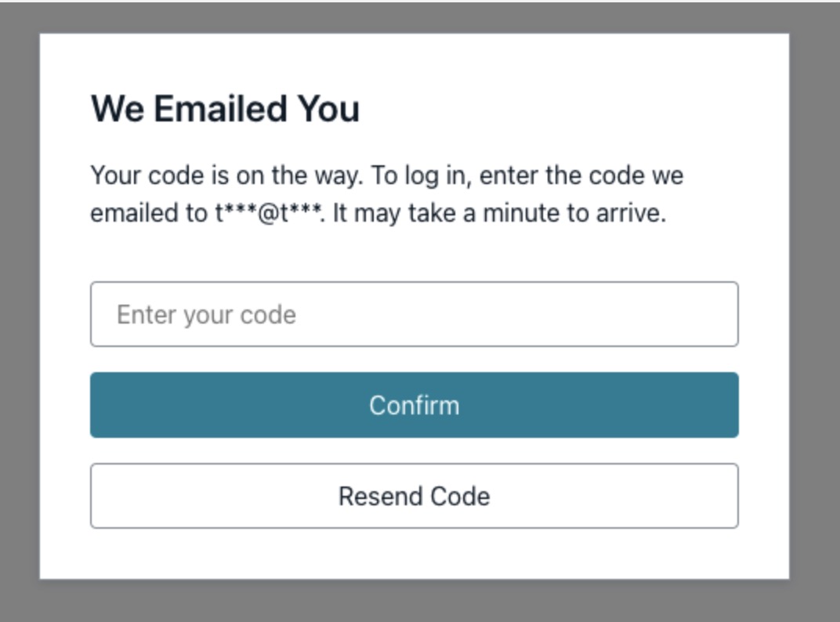Click the 'Enter your code' placeholder text
This screenshot has height=622, width=840.
pos(206,315)
